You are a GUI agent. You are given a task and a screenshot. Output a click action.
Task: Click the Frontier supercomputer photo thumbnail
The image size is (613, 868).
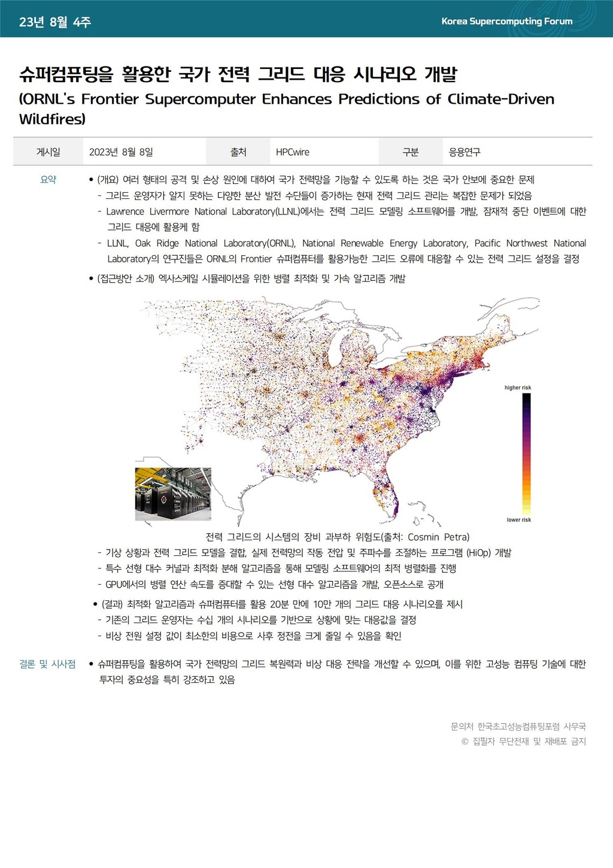tap(173, 494)
